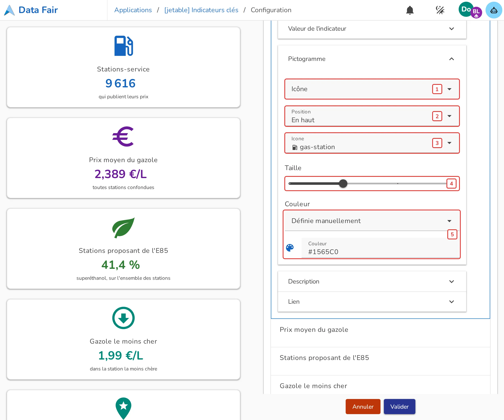Collapse the Pictogramme section
The width and height of the screenshot is (504, 420).
click(x=372, y=59)
